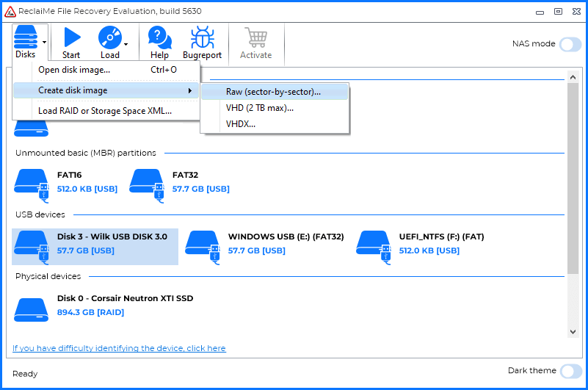588x390 pixels.
Task: Select Raw (sector-by-sector)... option
Action: (x=275, y=92)
